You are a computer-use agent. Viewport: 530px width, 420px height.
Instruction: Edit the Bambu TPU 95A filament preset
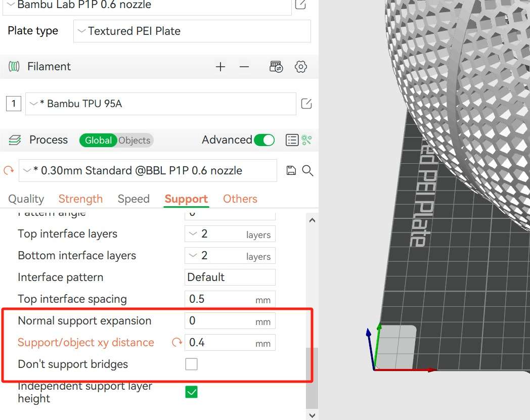tap(306, 104)
